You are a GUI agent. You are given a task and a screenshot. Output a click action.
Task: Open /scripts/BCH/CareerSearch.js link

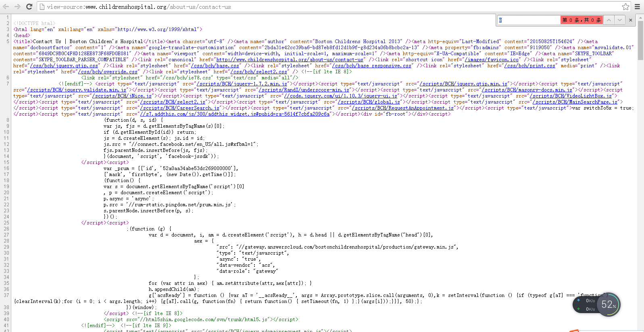(180, 108)
